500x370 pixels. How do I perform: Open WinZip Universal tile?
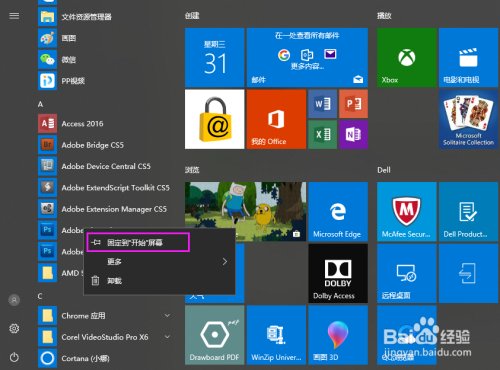click(276, 335)
